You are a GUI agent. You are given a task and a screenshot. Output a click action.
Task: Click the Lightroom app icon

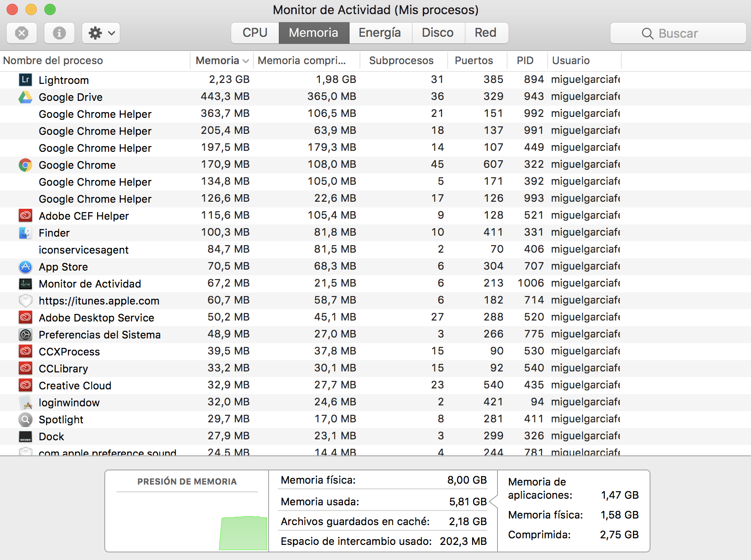tap(25, 80)
